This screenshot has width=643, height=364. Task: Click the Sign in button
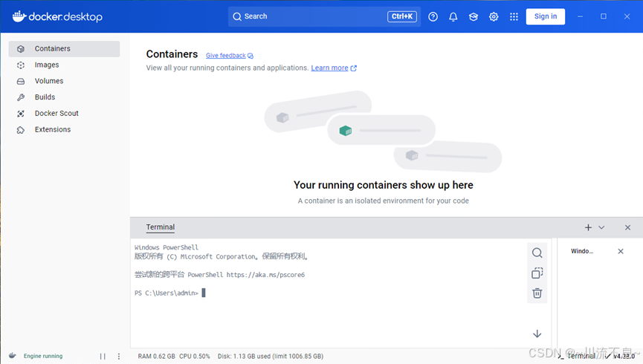(x=546, y=16)
